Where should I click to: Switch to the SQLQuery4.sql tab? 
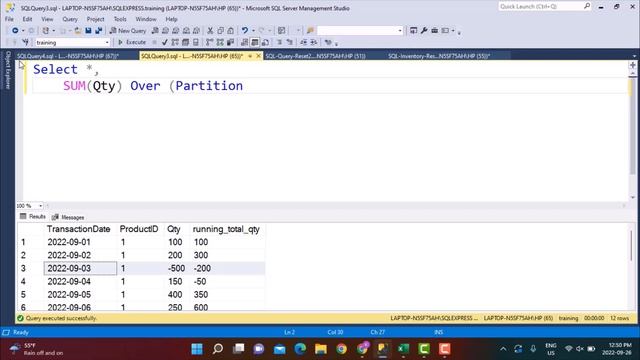point(68,56)
